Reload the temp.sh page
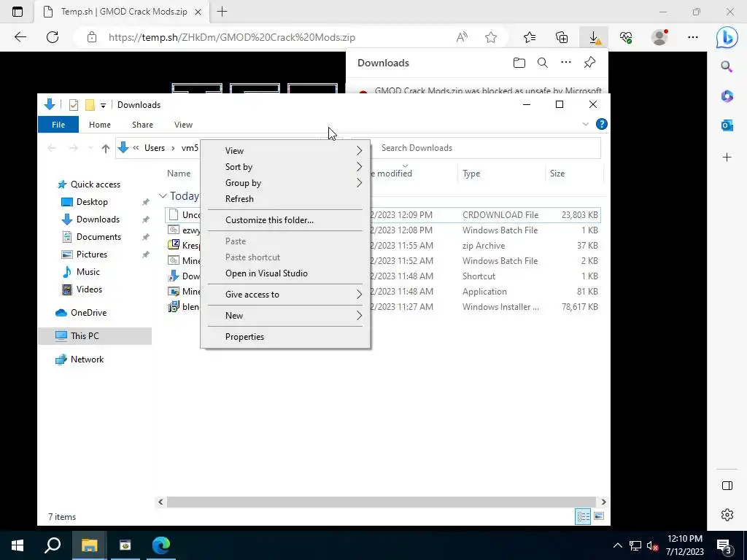 pos(53,37)
